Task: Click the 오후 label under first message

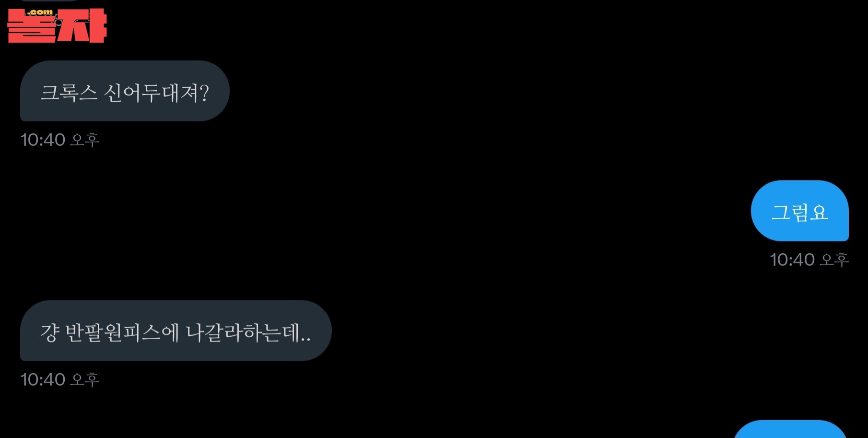Action: click(85, 140)
